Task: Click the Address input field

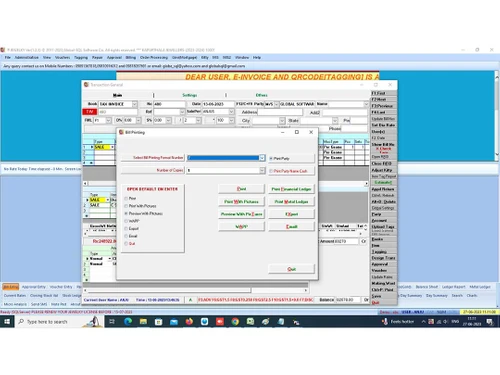Action: coord(280,112)
